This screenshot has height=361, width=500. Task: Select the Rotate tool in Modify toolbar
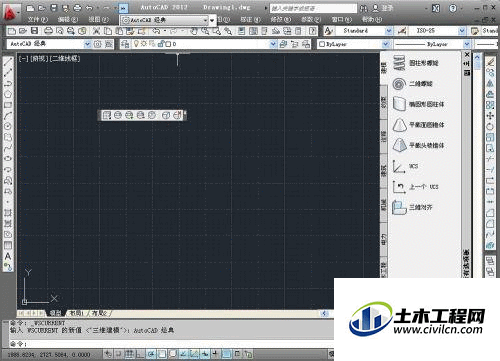pyautogui.click(x=490, y=126)
